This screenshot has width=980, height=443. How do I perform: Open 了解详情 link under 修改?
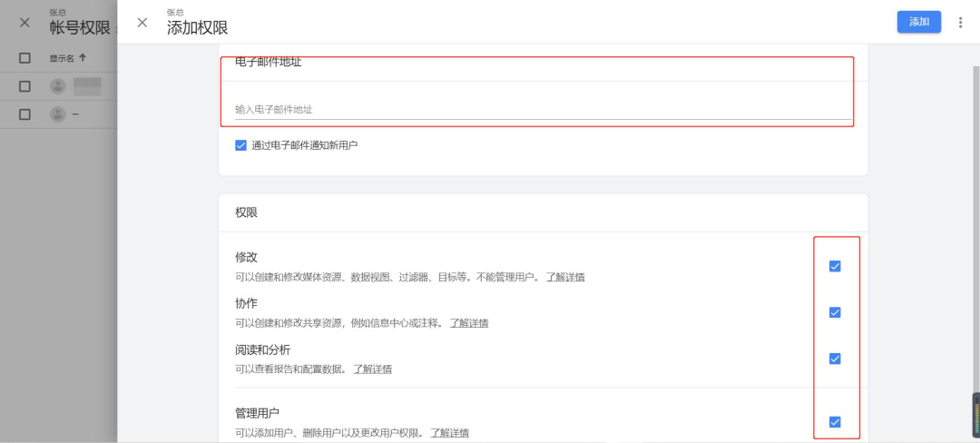tap(565, 277)
